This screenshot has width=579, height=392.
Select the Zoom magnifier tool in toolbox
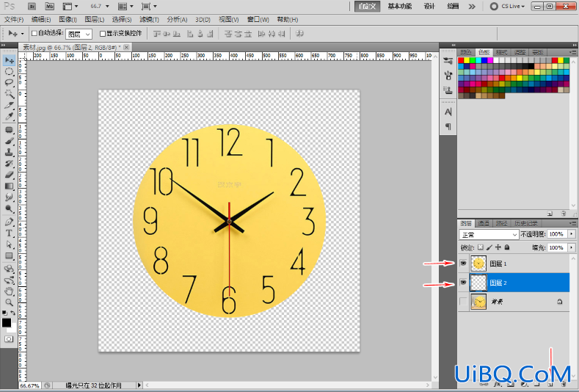[x=10, y=302]
